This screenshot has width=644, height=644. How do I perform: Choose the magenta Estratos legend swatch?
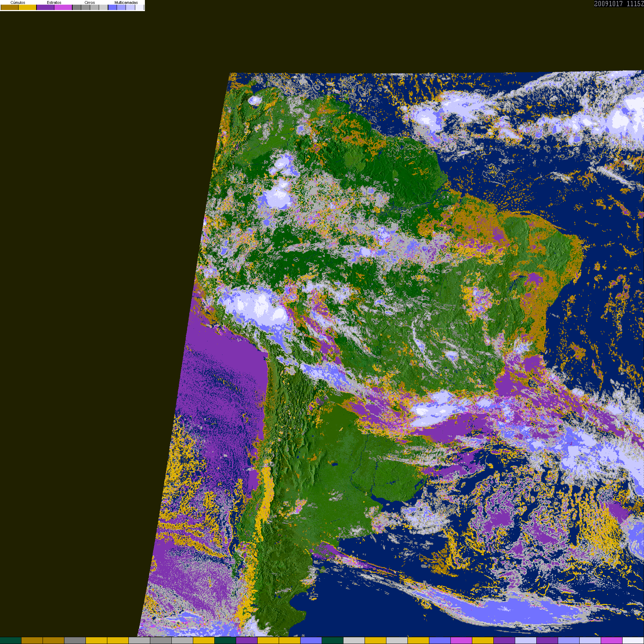63,7
